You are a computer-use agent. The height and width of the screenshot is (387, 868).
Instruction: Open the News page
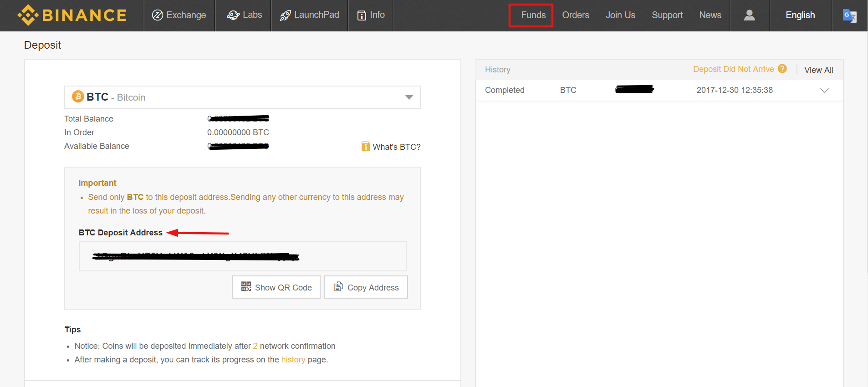coord(710,15)
